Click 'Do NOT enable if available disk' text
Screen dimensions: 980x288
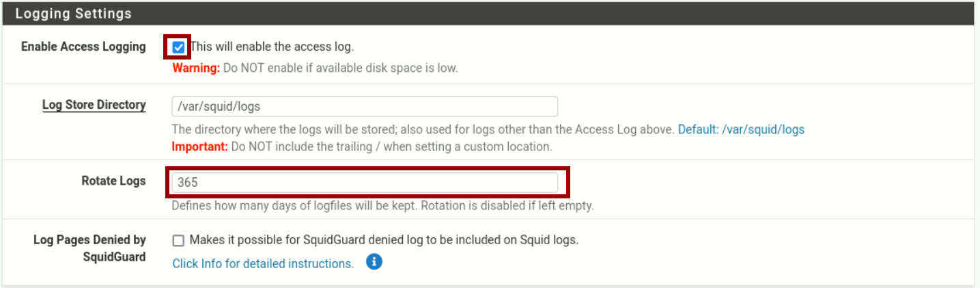tap(340, 68)
